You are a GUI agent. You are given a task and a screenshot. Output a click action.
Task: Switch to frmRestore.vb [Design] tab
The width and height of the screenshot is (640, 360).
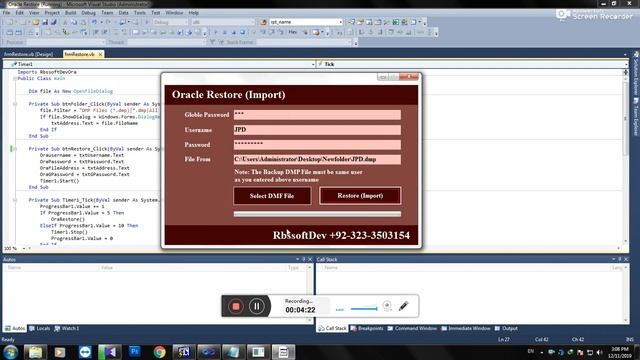pyautogui.click(x=29, y=54)
